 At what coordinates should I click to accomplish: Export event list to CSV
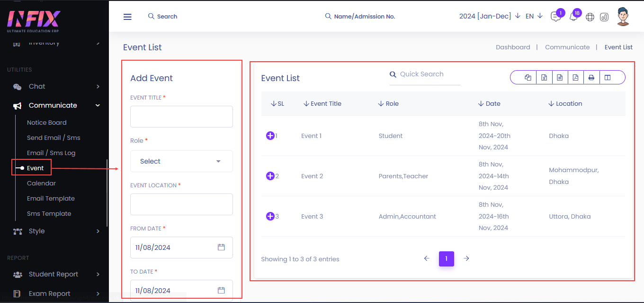coord(560,78)
